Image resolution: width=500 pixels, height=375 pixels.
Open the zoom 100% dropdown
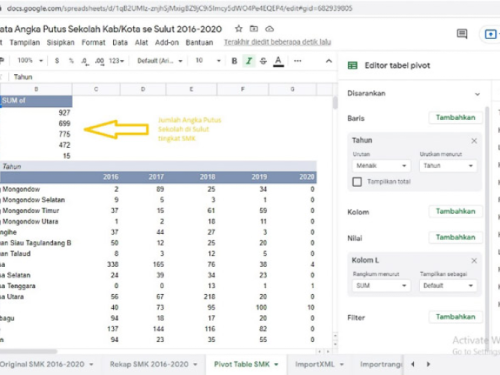tap(30, 61)
